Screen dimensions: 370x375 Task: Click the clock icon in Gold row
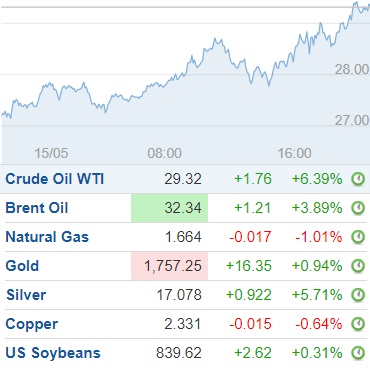click(358, 266)
